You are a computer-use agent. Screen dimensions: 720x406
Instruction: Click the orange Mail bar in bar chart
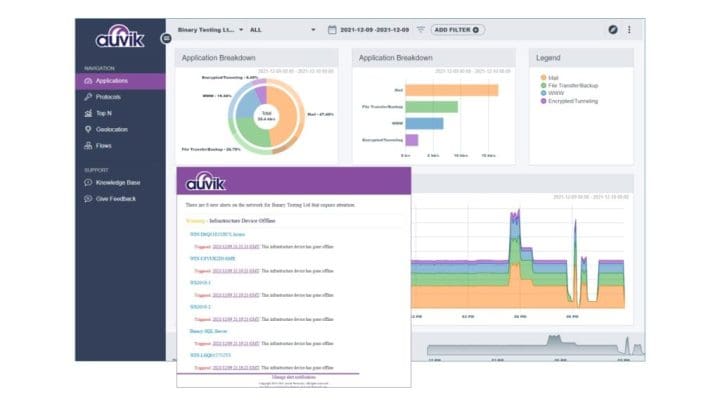[x=451, y=90]
